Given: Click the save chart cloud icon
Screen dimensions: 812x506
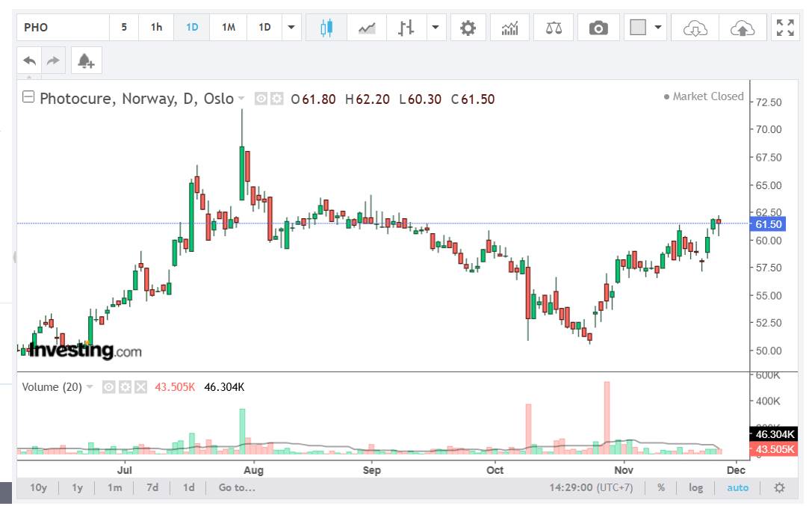Looking at the screenshot, I should click(x=743, y=28).
